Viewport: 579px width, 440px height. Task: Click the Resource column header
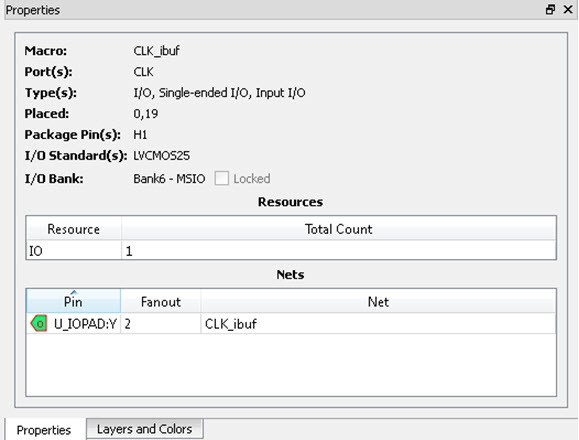(x=73, y=229)
